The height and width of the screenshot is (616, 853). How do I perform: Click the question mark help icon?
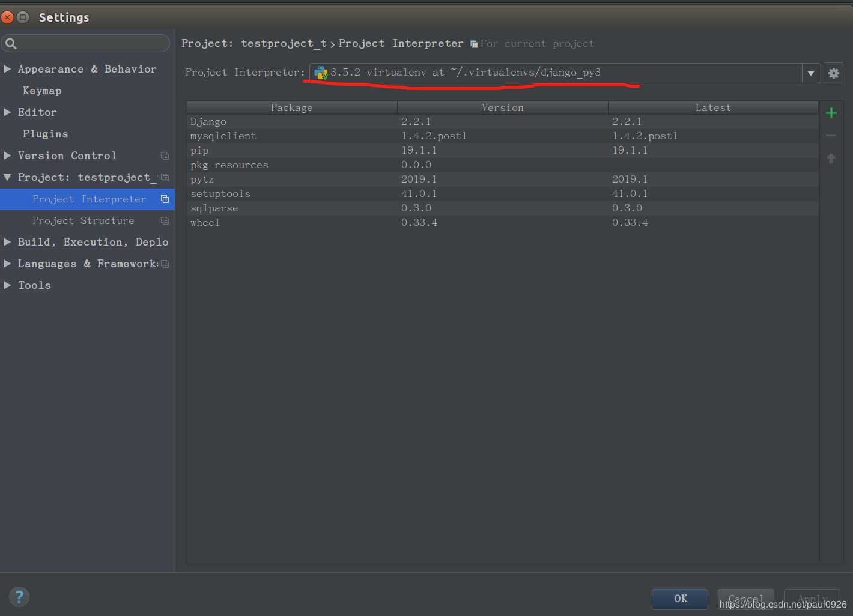[x=19, y=596]
